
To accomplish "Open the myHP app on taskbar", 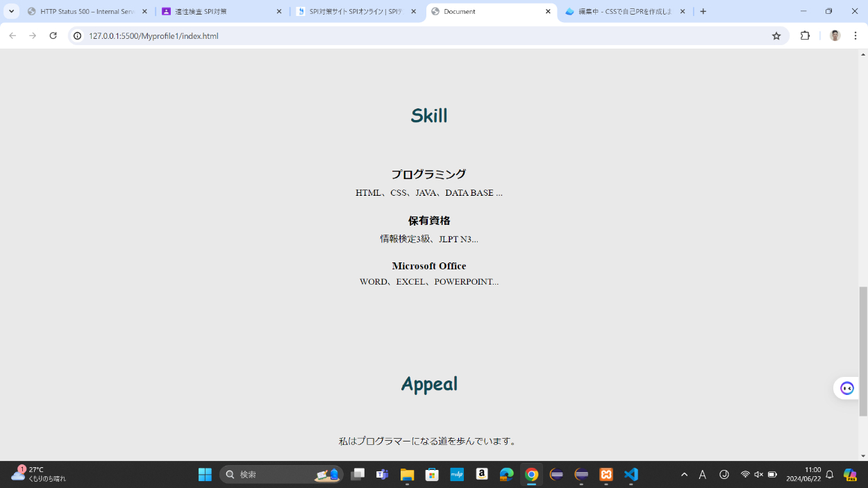I will point(457,475).
